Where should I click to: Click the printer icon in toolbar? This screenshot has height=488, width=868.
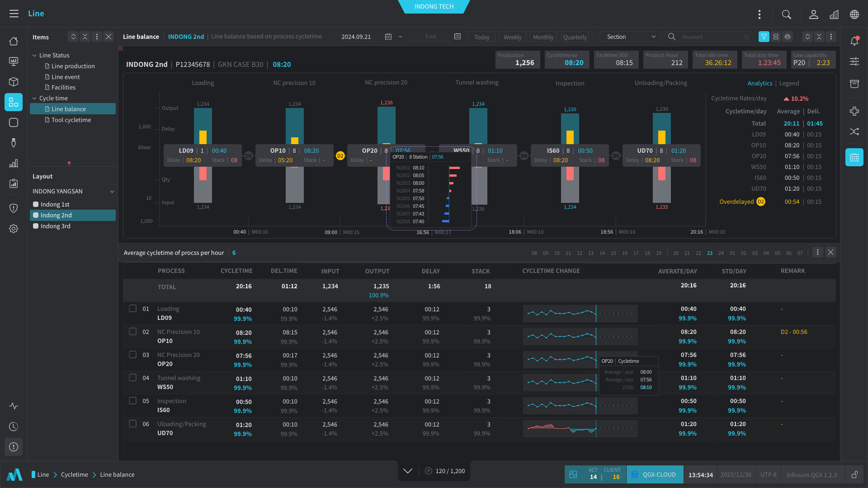tap(788, 37)
